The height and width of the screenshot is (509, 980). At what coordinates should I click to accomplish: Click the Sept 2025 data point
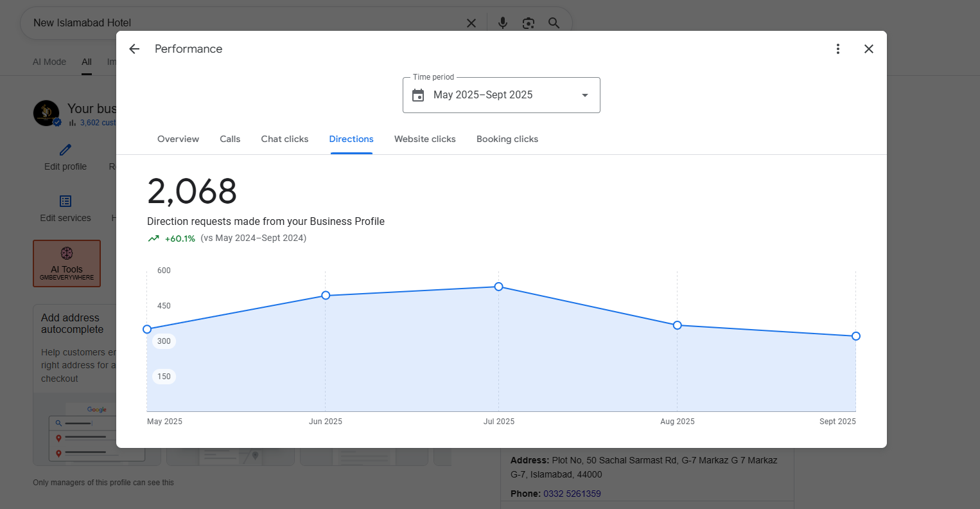click(x=855, y=336)
